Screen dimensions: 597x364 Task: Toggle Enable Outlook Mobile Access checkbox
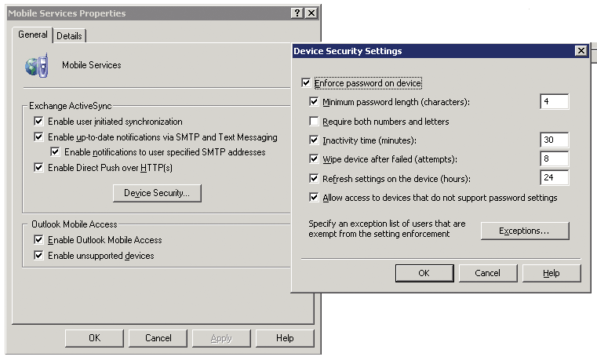39,240
